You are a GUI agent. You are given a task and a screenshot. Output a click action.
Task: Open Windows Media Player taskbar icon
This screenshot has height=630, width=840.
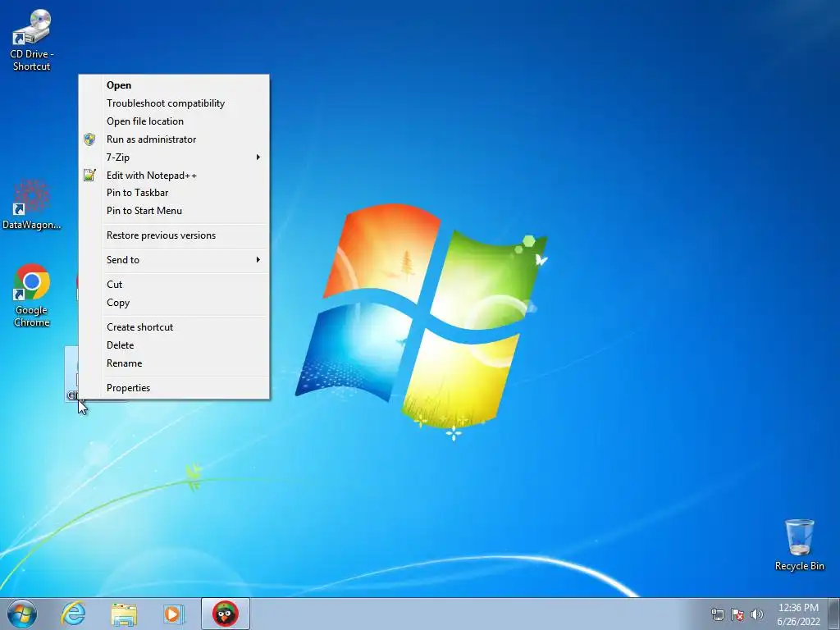tap(174, 614)
